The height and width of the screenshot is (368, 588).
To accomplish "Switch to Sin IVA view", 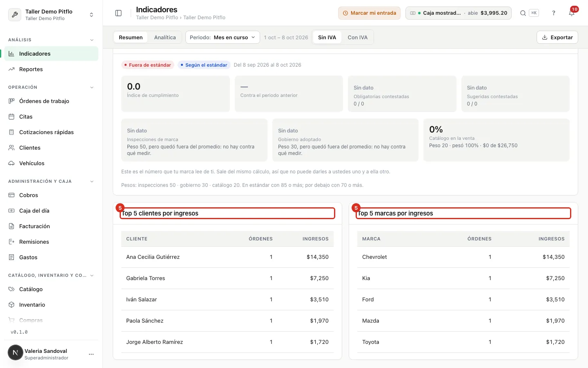I will tap(327, 37).
